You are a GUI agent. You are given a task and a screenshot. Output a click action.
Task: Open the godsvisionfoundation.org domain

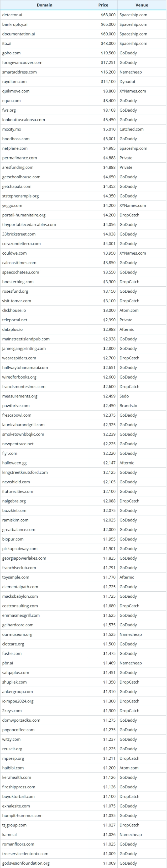click(26, 863)
